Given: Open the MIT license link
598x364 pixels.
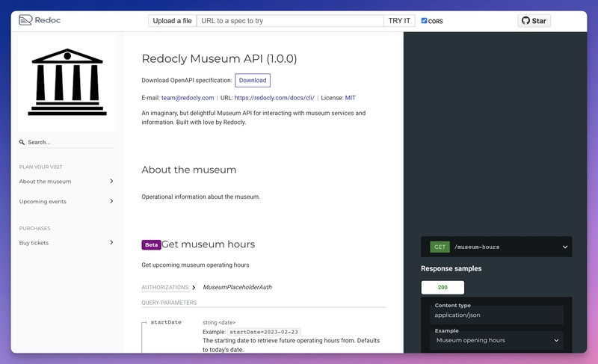Looking at the screenshot, I should [x=350, y=98].
